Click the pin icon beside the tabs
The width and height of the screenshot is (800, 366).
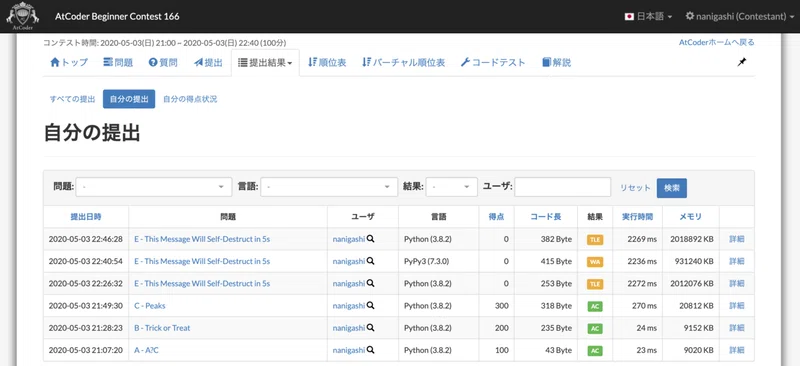click(x=741, y=62)
